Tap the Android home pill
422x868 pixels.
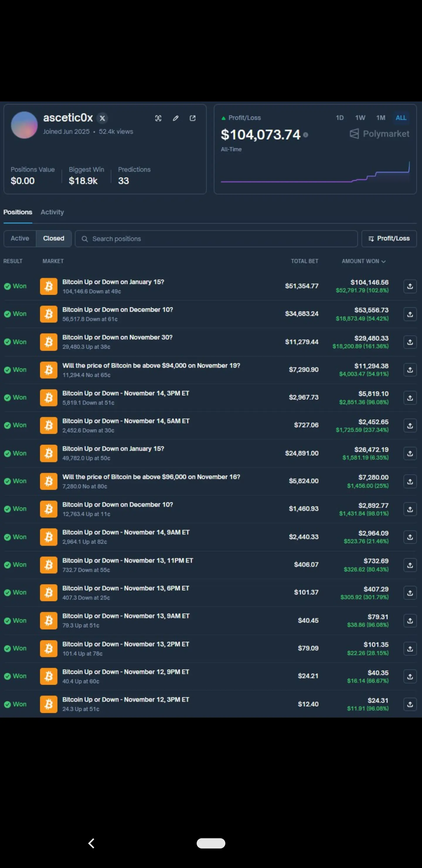[211, 843]
